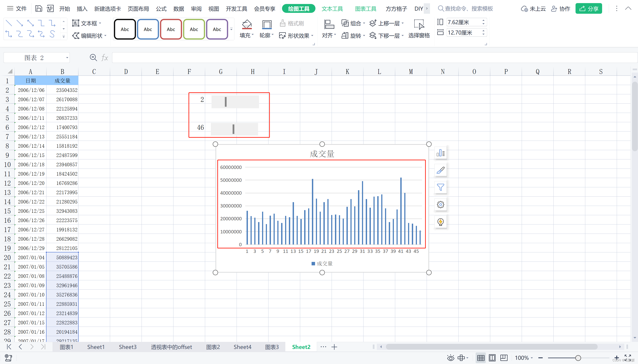Apply the red outlined Abc shape style

click(x=171, y=29)
